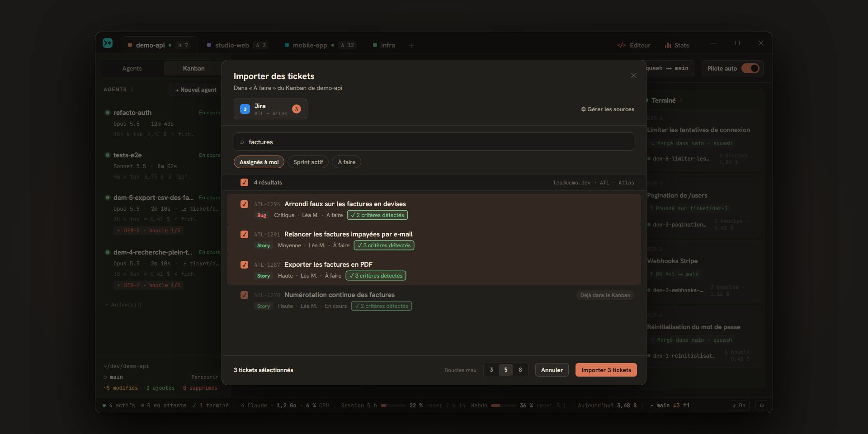The width and height of the screenshot is (868, 434).
Task: Close the Importer des tickets dialog
Action: (633, 75)
